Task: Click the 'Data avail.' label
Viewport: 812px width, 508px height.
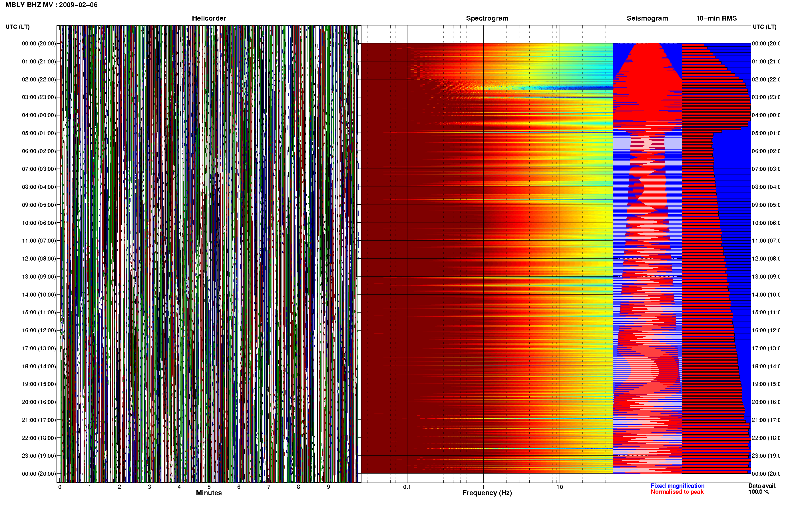Action: point(762,486)
